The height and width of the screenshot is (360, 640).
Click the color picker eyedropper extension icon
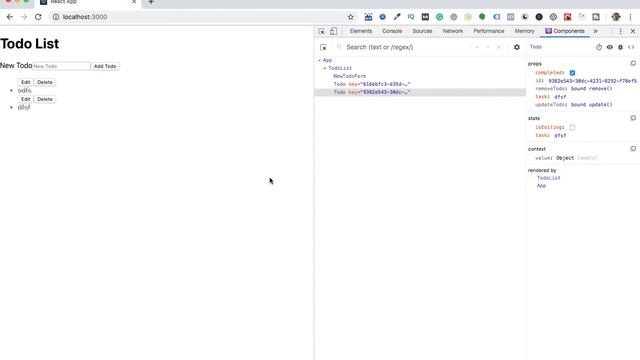(x=397, y=17)
